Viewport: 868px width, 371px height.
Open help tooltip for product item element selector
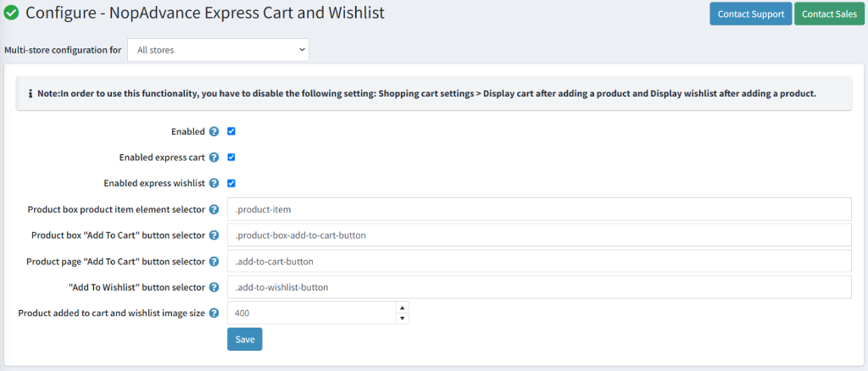tap(214, 209)
